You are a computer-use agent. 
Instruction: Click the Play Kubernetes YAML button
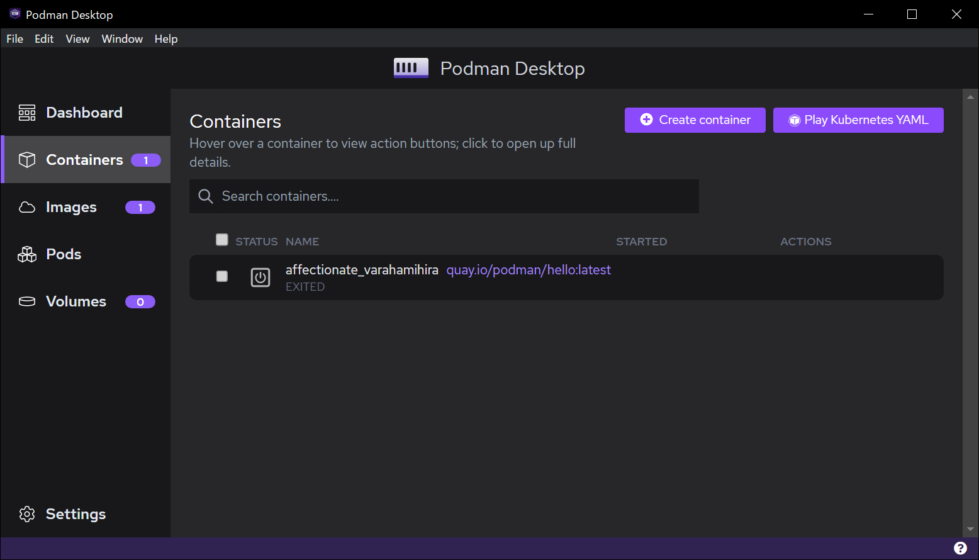[858, 120]
